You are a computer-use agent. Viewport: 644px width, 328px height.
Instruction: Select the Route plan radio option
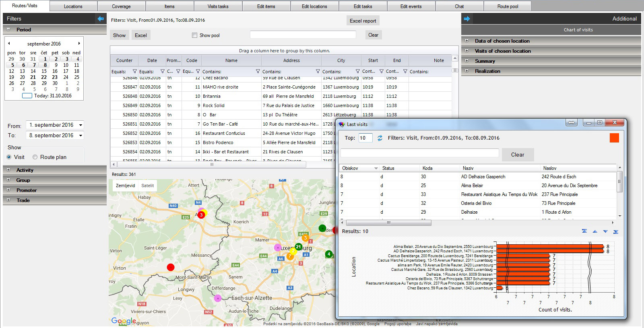click(x=35, y=157)
